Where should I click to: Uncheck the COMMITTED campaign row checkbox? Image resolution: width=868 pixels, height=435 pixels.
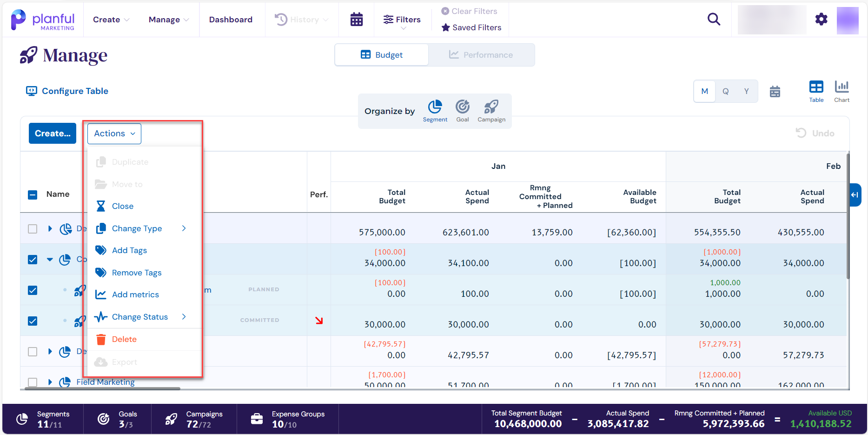(x=33, y=321)
